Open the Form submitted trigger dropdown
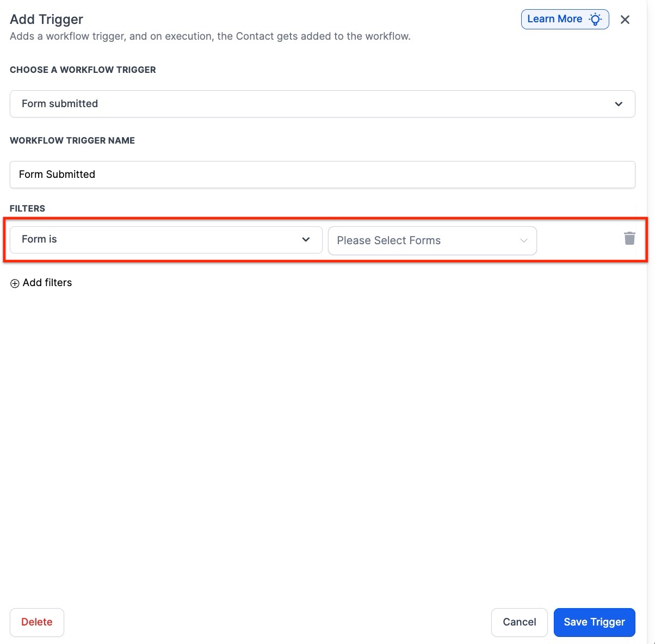The width and height of the screenshot is (655, 644). tap(322, 104)
